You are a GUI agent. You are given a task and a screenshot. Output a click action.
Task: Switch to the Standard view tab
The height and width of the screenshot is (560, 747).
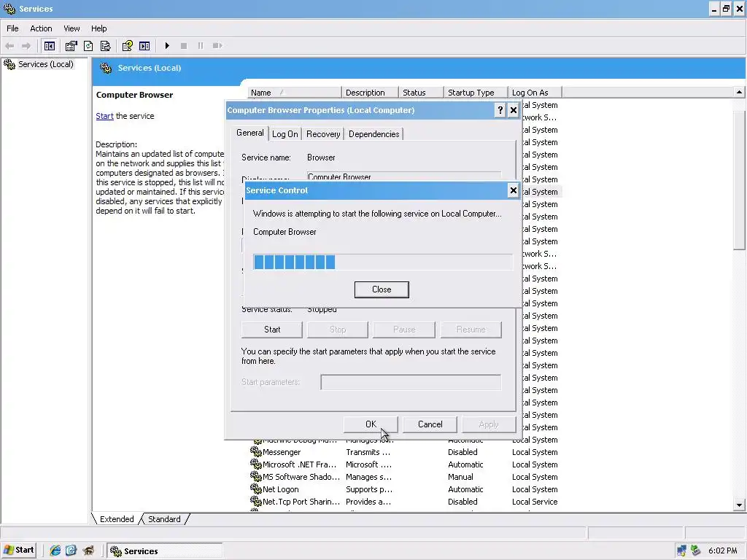point(164,519)
